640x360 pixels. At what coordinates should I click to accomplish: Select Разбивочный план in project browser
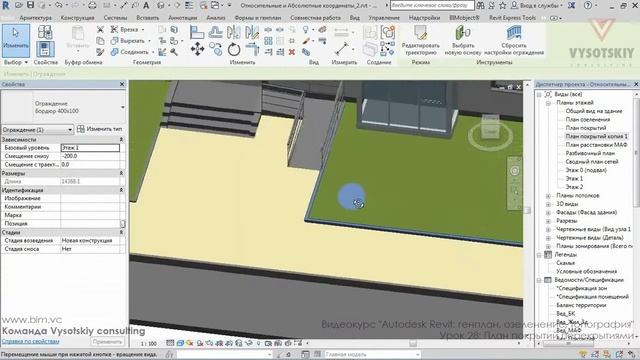point(590,153)
